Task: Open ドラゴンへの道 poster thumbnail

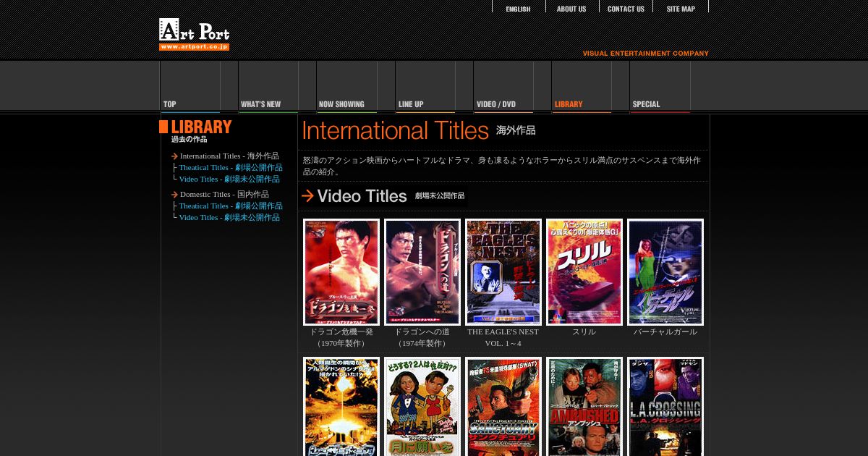Action: pos(422,272)
